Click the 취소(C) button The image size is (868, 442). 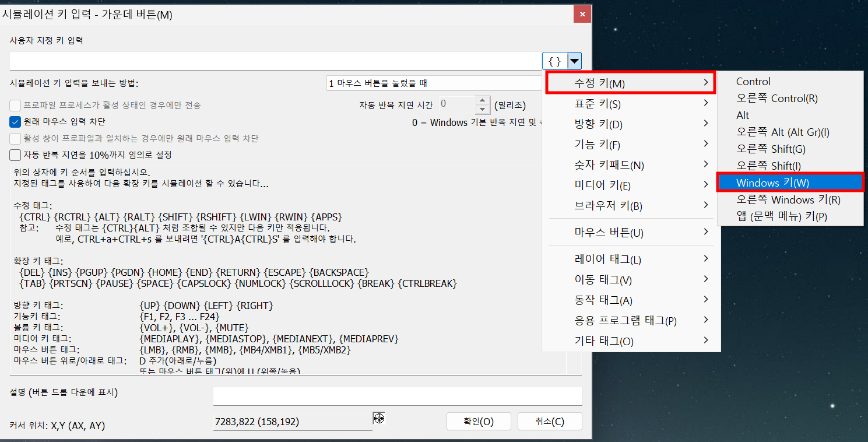coord(550,421)
